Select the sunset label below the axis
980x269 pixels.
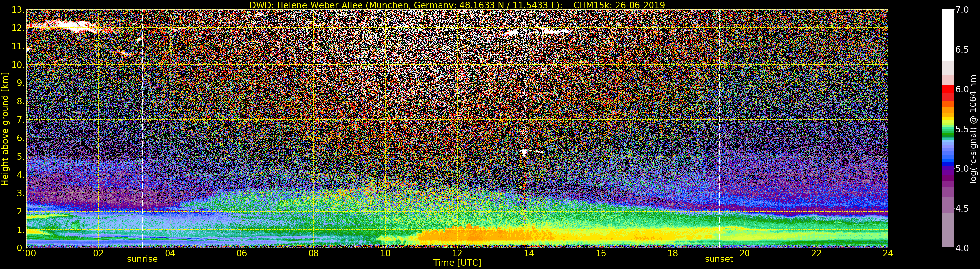click(719, 259)
